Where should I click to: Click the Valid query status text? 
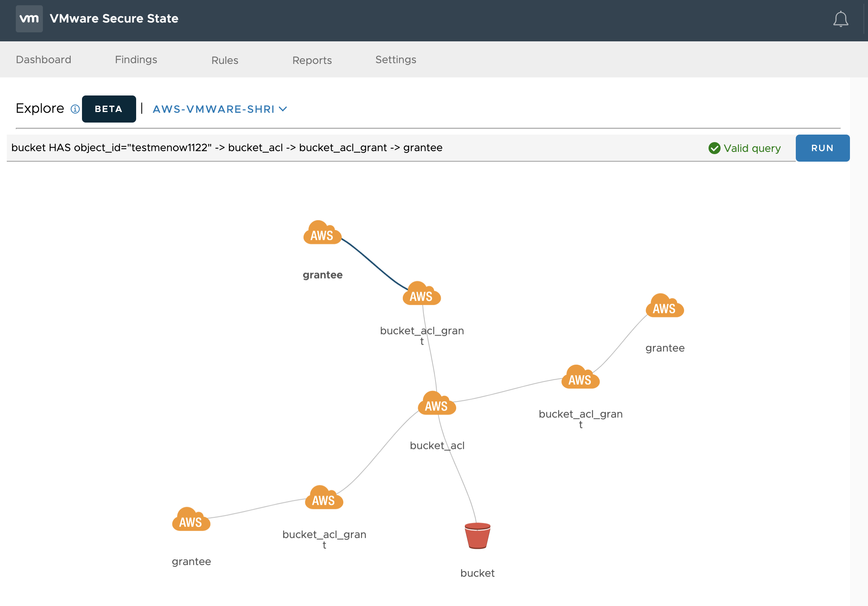(752, 148)
